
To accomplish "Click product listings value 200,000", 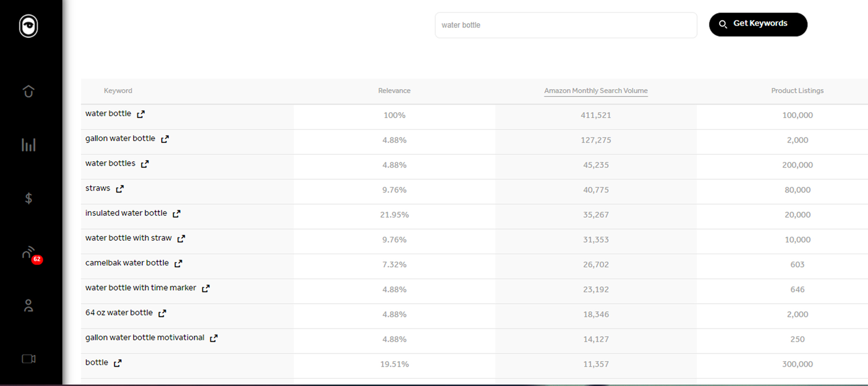I will 798,165.
